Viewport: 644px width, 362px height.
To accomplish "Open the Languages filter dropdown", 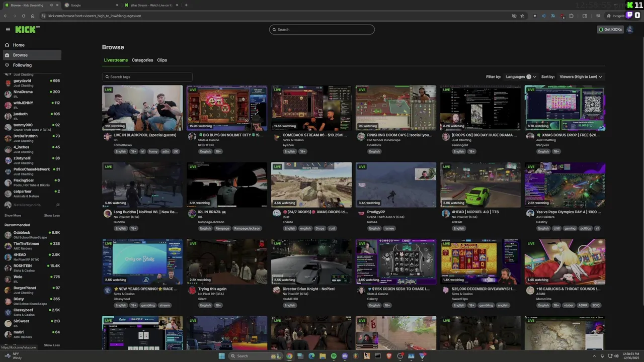I will [x=521, y=77].
